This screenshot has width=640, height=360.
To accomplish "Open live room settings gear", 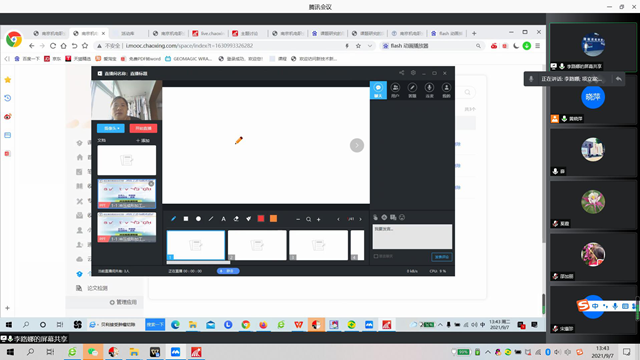I will (x=413, y=73).
